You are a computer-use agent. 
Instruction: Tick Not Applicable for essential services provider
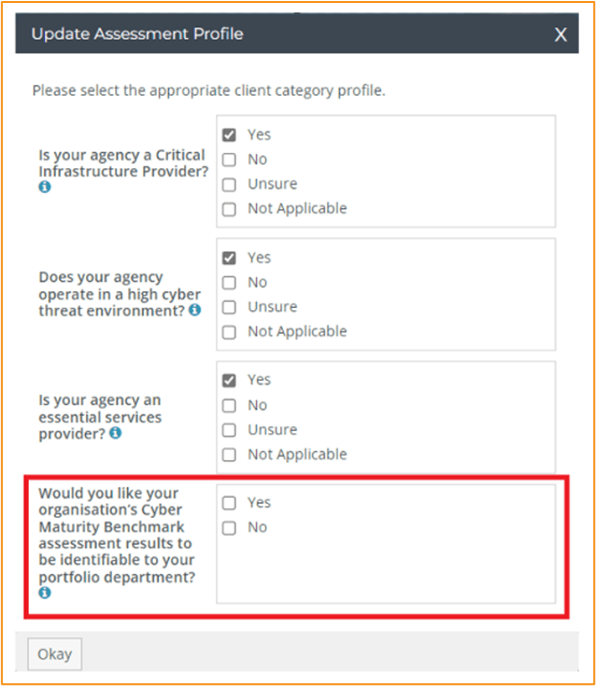tap(229, 455)
